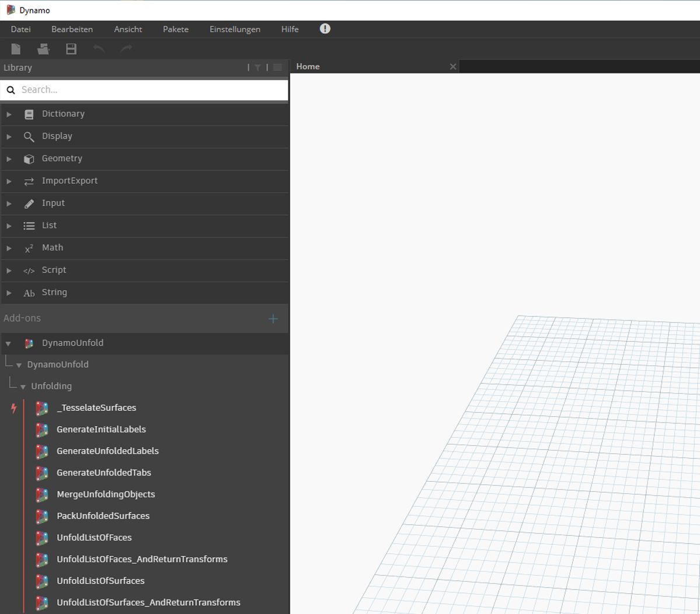Open the Datei menu
Image resolution: width=700 pixels, height=614 pixels.
tap(21, 29)
